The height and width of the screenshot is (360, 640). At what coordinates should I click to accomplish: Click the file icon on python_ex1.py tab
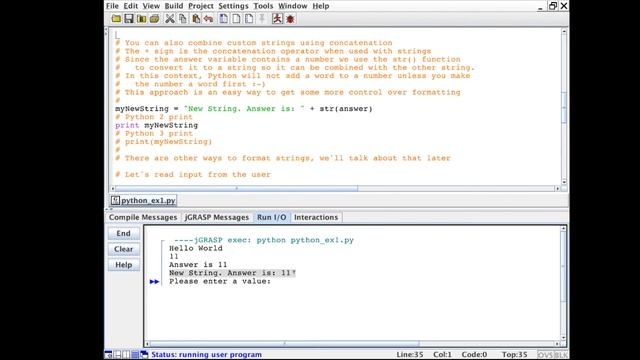116,200
